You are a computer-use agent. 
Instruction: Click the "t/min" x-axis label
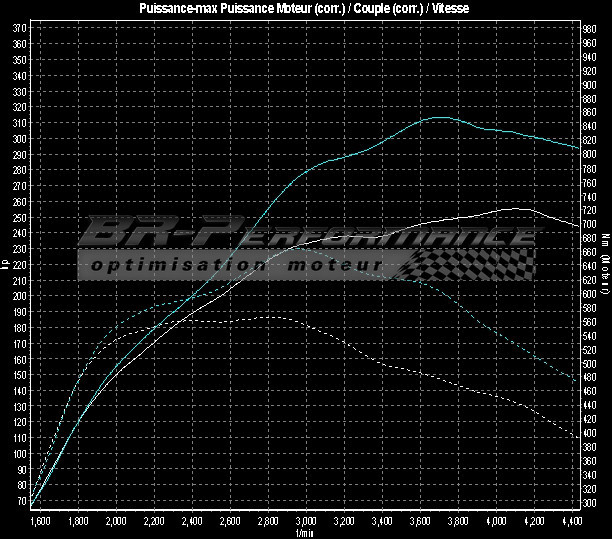tap(305, 533)
